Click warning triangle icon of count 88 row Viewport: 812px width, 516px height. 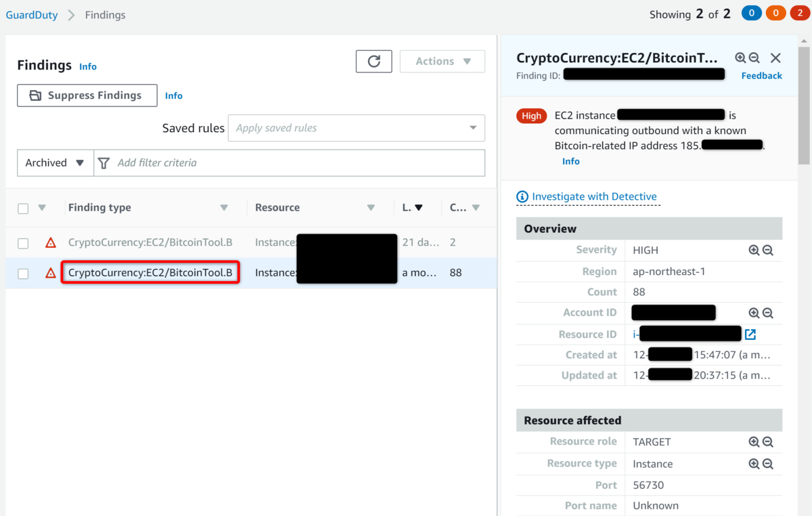[51, 273]
